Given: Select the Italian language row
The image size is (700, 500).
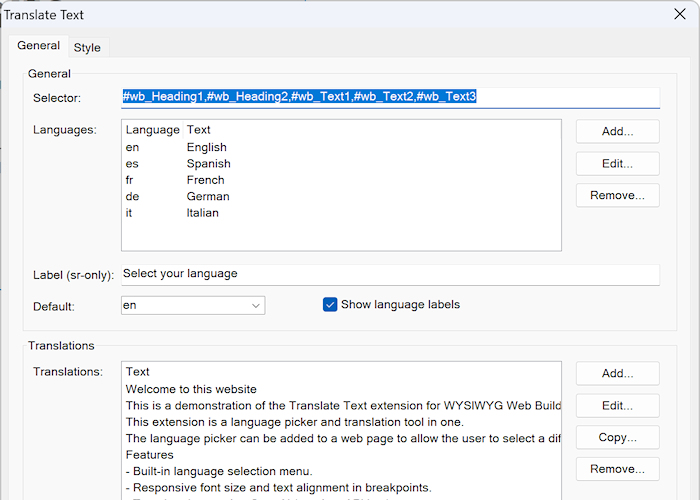Looking at the screenshot, I should click(341, 213).
